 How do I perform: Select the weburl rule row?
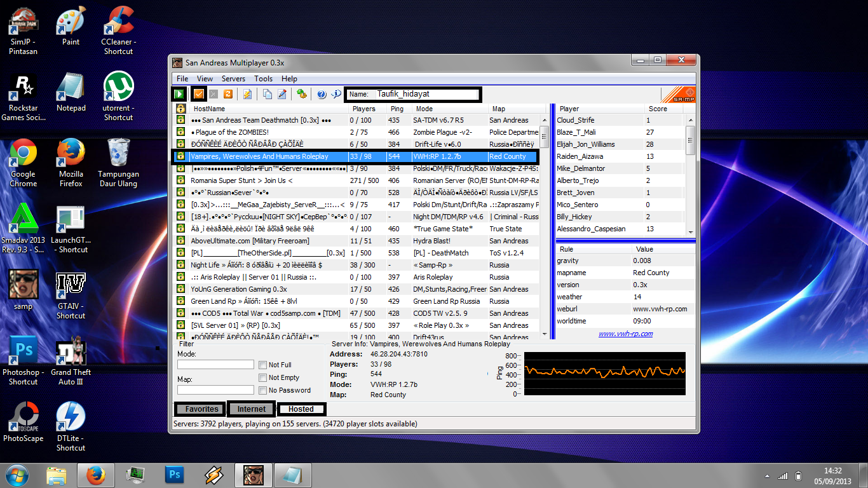[x=625, y=309]
